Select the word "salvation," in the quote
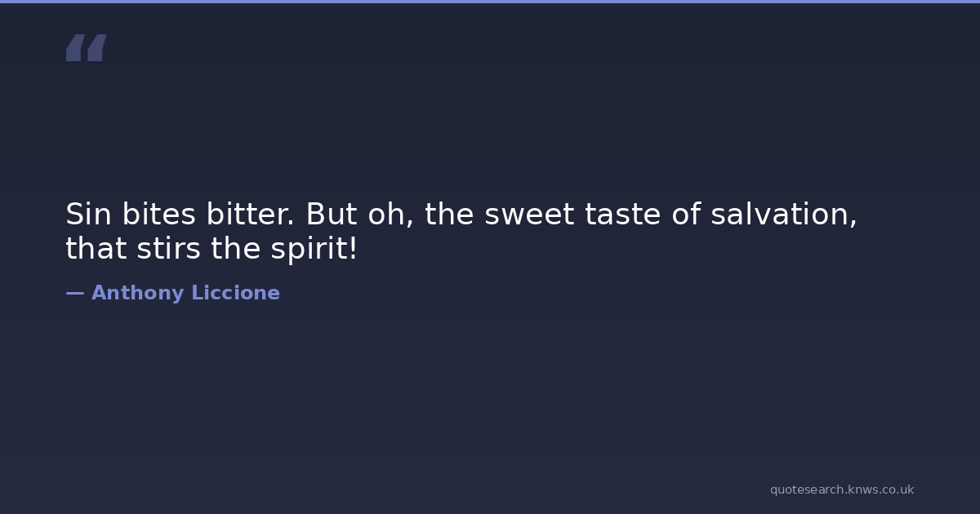This screenshot has height=514, width=980. pos(783,215)
